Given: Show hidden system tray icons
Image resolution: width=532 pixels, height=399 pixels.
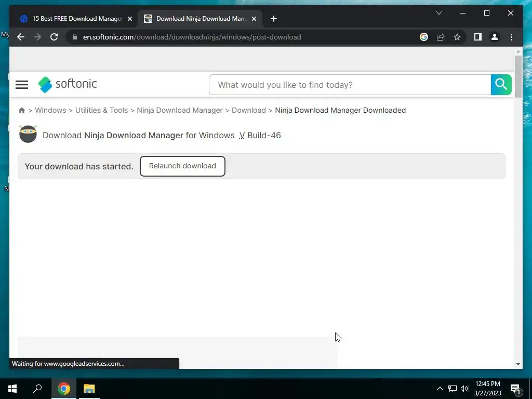Looking at the screenshot, I should click(440, 389).
